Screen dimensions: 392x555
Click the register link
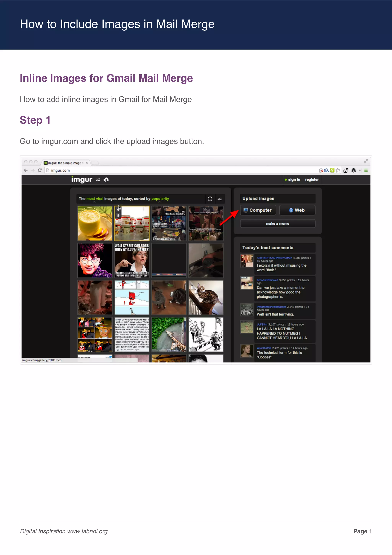(x=312, y=180)
